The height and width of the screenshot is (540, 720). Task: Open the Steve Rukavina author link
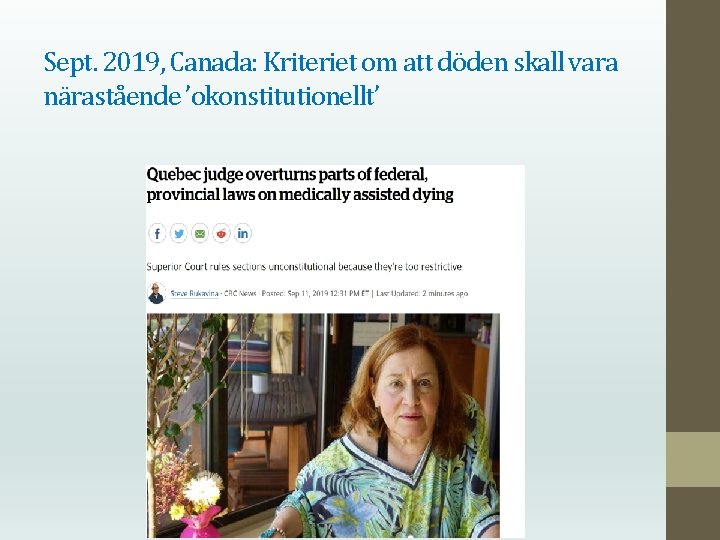click(x=194, y=293)
